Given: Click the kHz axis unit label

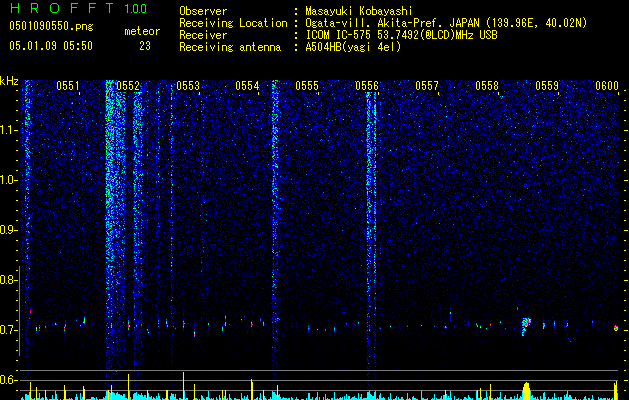Looking at the screenshot, I should click(x=9, y=81).
